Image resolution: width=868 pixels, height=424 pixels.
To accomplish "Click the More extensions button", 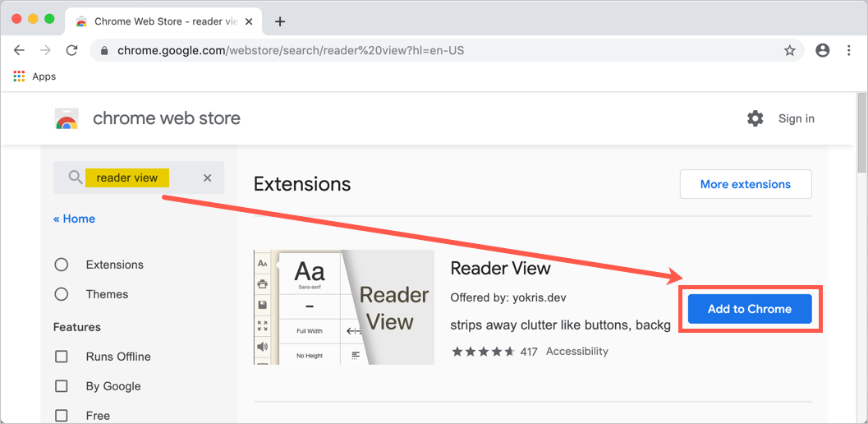I will tap(746, 184).
